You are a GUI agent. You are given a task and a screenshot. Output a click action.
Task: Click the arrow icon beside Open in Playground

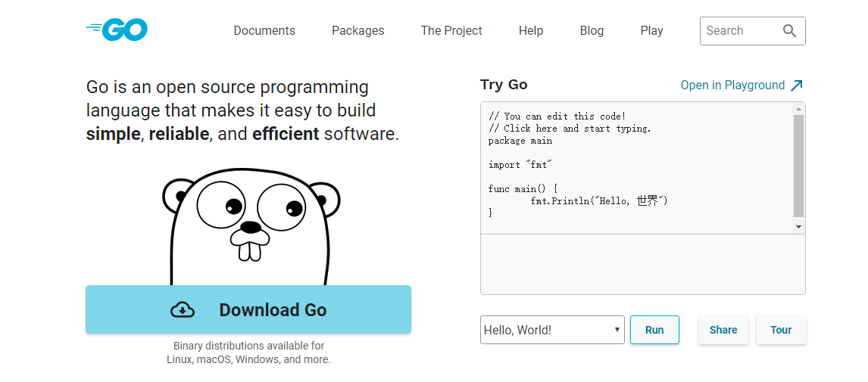click(797, 85)
